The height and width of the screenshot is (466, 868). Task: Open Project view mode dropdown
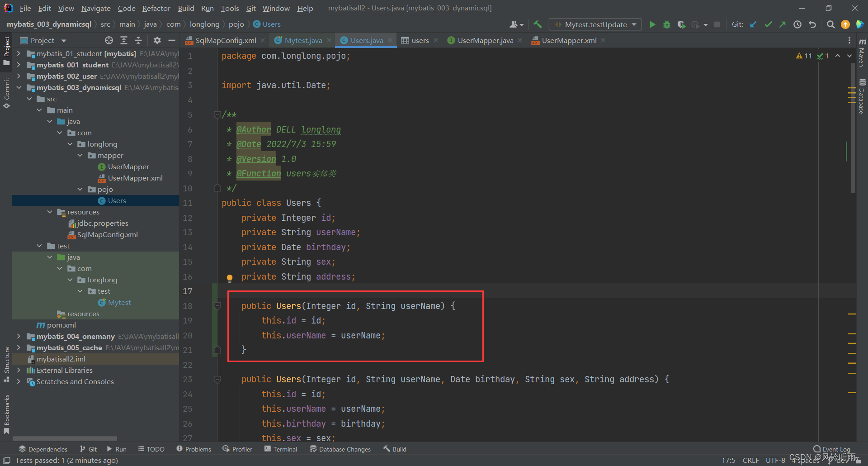(x=64, y=40)
